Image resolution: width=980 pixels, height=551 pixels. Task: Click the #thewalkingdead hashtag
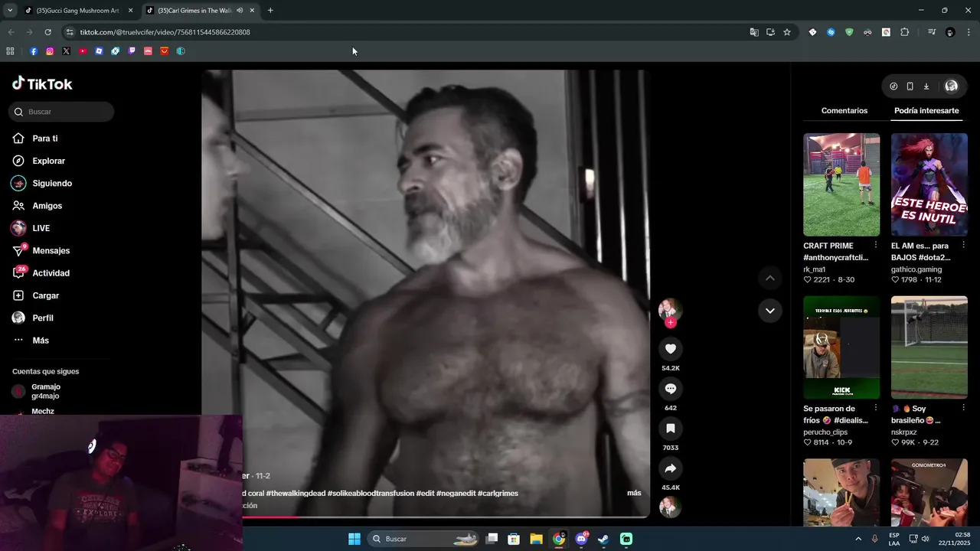[x=296, y=493]
